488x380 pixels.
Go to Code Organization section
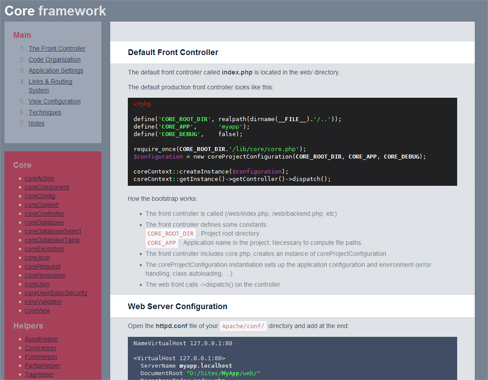55,60
